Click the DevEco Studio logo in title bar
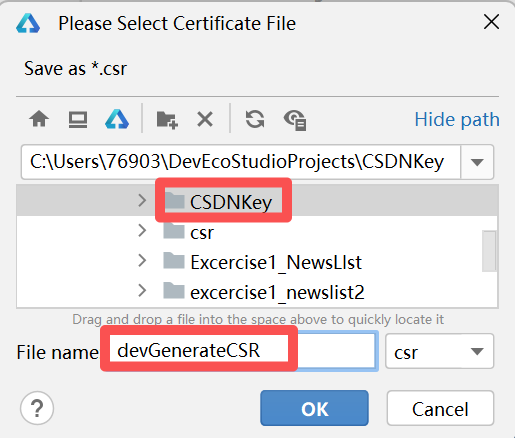The height and width of the screenshot is (438, 515). [28, 23]
